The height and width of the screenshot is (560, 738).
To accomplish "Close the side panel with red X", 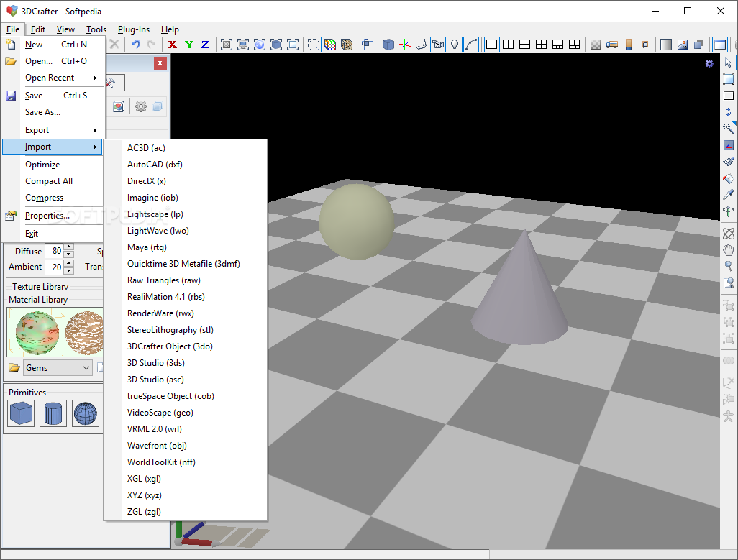I will (160, 63).
